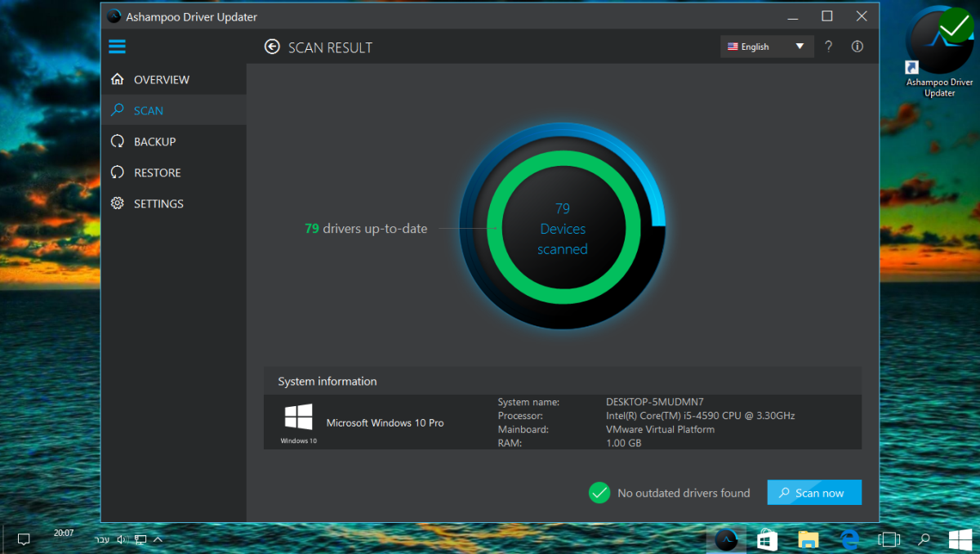Click the SCAN RESULT heading

coord(330,47)
